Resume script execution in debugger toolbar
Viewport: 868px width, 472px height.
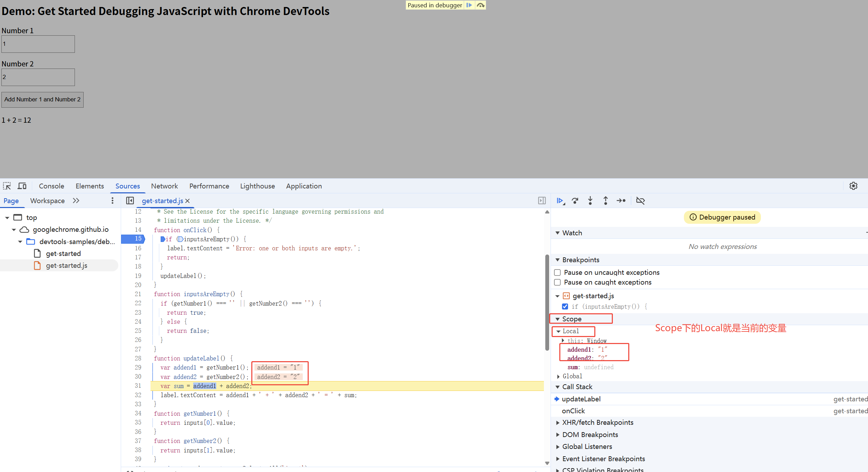point(560,201)
